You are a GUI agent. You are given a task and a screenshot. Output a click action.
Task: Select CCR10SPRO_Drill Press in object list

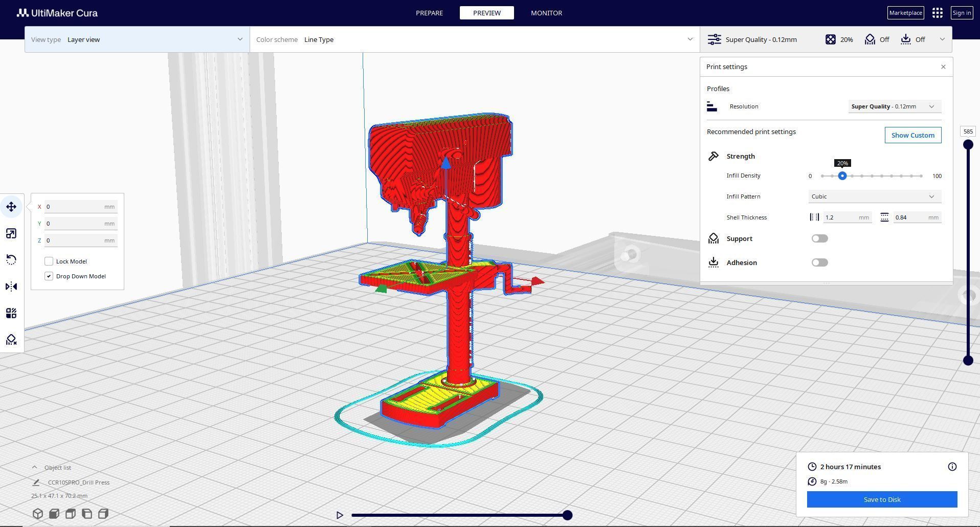[x=79, y=482]
